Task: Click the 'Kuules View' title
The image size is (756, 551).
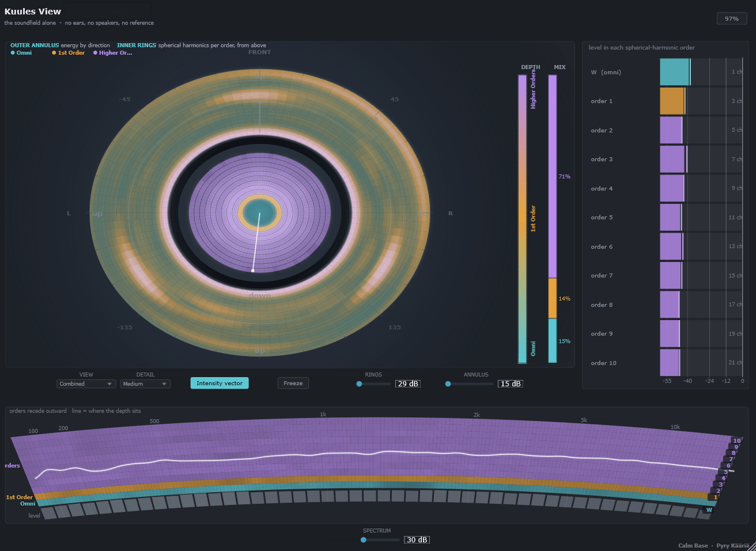Action: pyautogui.click(x=33, y=11)
